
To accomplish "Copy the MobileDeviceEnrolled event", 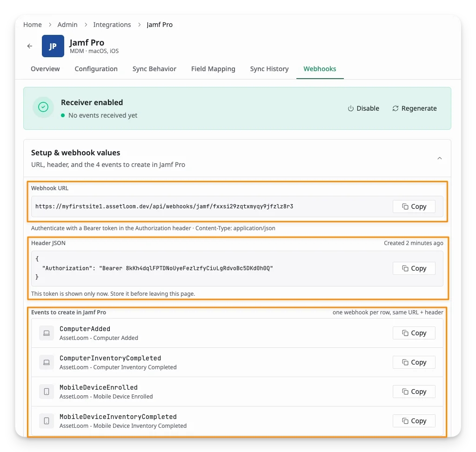I will coord(414,392).
